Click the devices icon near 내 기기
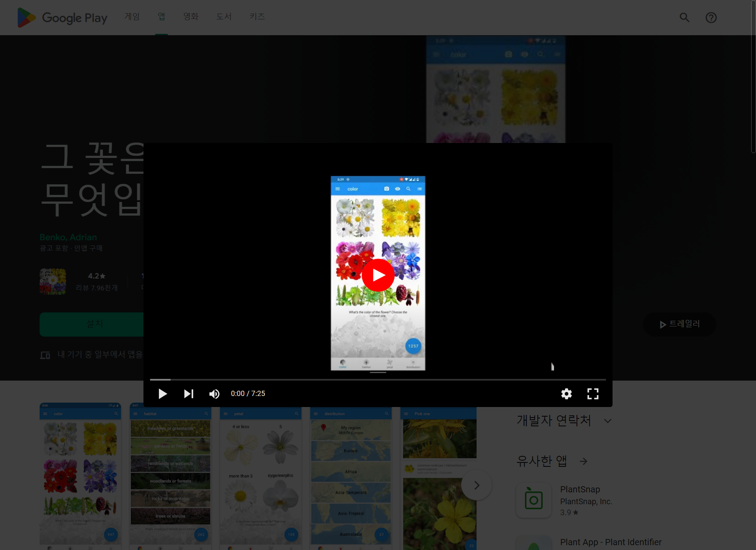This screenshot has height=550, width=756. click(45, 355)
